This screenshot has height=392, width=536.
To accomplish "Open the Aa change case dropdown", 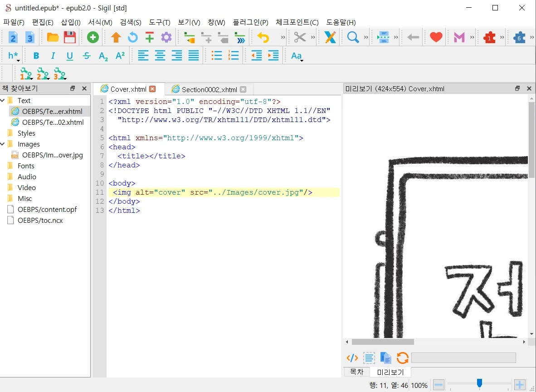I will tap(297, 56).
